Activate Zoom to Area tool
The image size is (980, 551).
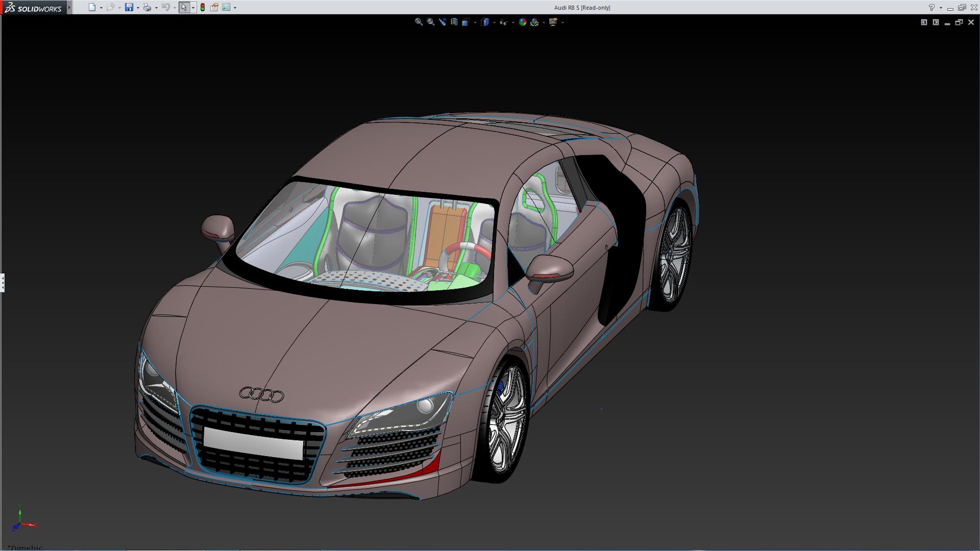tap(430, 22)
